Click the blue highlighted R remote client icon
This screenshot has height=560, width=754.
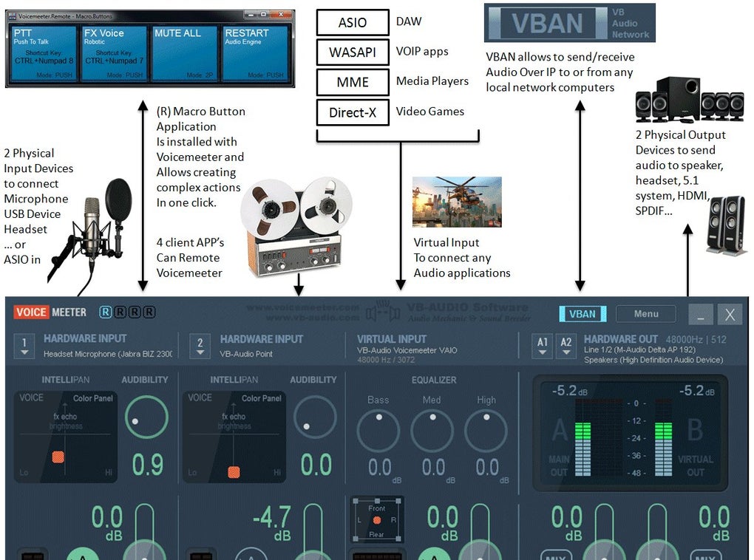pos(105,313)
